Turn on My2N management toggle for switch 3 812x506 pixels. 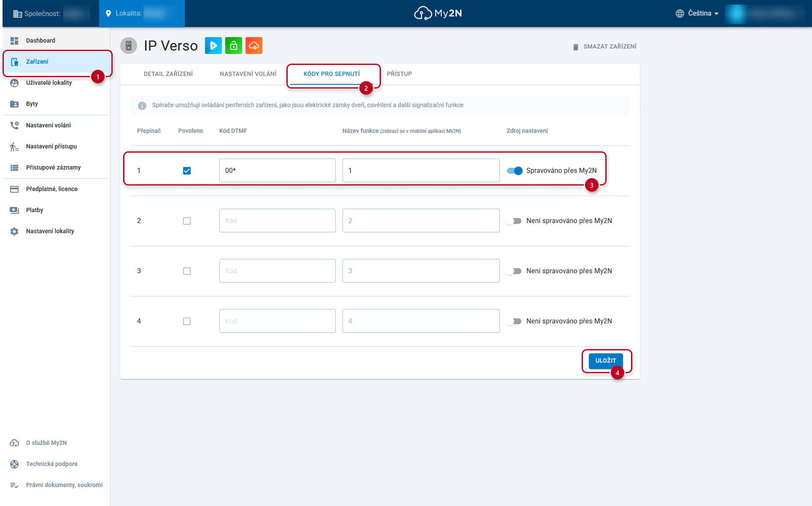514,271
